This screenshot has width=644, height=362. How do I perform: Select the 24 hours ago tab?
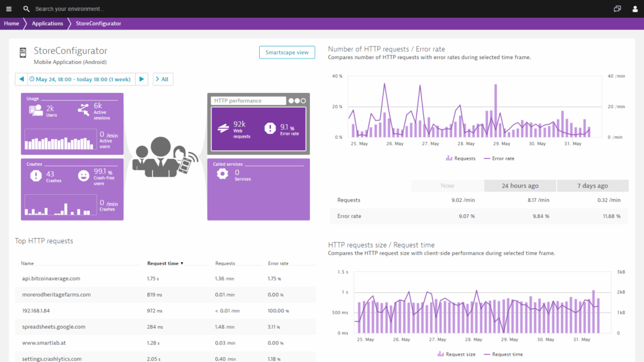pos(520,185)
